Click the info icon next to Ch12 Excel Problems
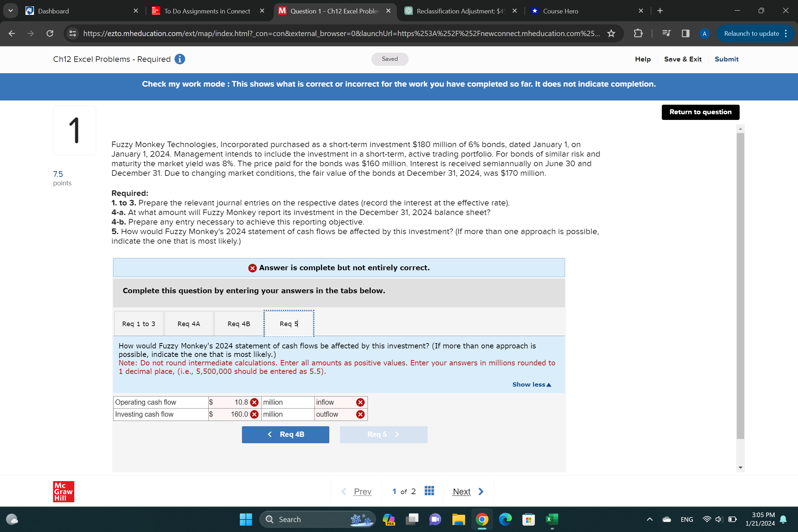The height and width of the screenshot is (532, 798). coord(179,59)
